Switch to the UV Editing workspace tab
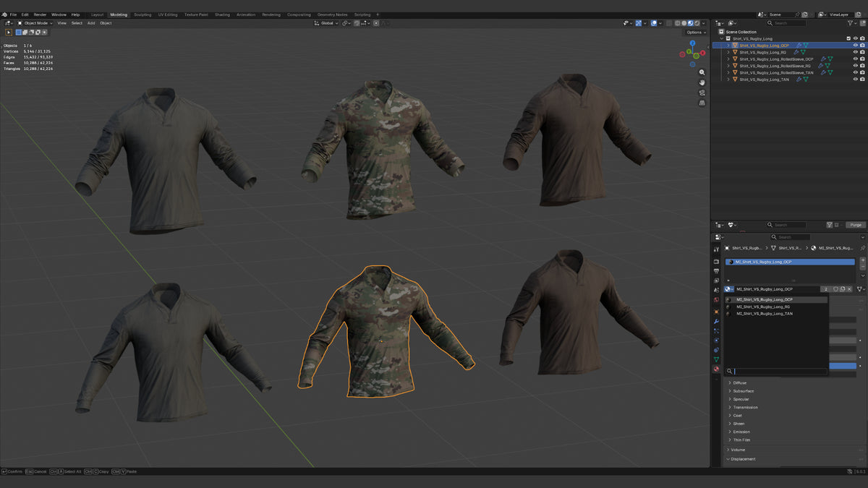Screen dimensions: 868x488 coord(168,14)
